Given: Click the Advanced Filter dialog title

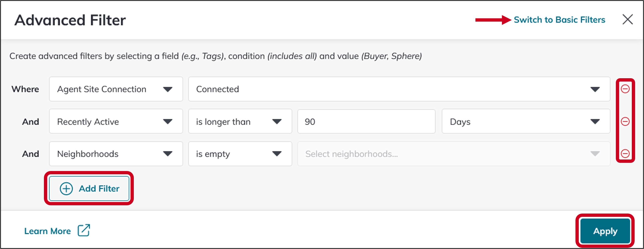Looking at the screenshot, I should pos(70,20).
